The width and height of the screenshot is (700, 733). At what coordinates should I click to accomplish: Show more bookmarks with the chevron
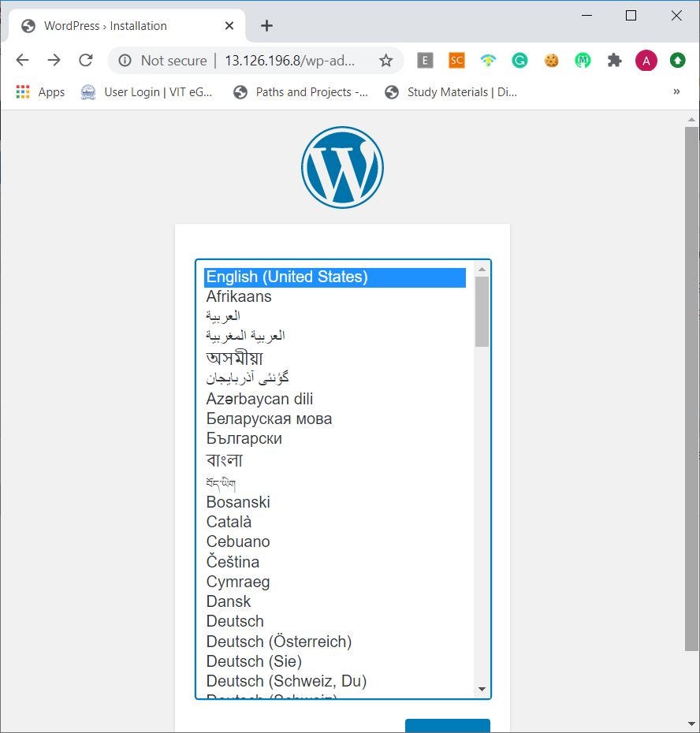coord(676,91)
